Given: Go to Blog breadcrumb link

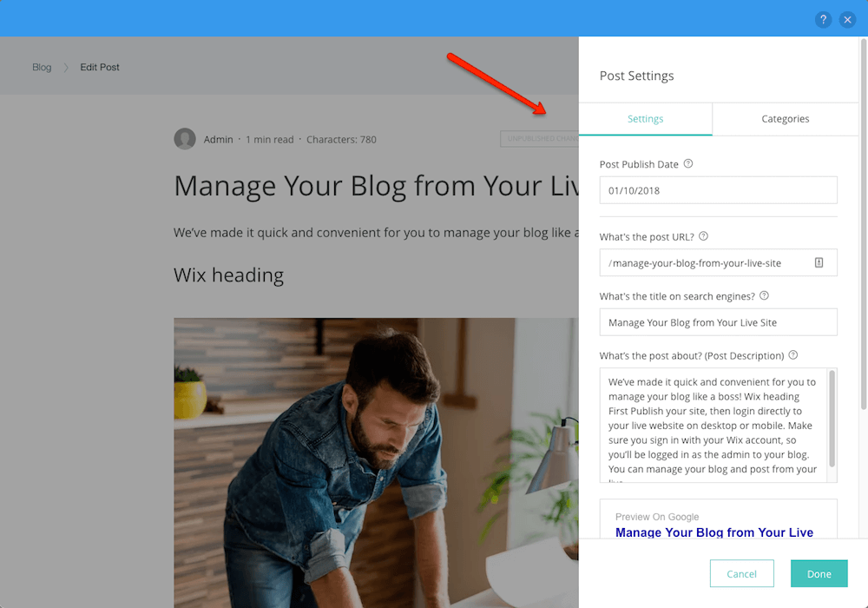Looking at the screenshot, I should (42, 67).
